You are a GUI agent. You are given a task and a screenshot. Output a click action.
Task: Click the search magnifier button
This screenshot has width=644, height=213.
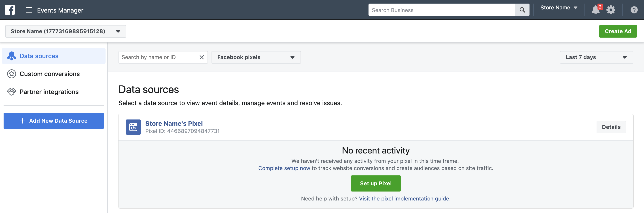coord(522,10)
